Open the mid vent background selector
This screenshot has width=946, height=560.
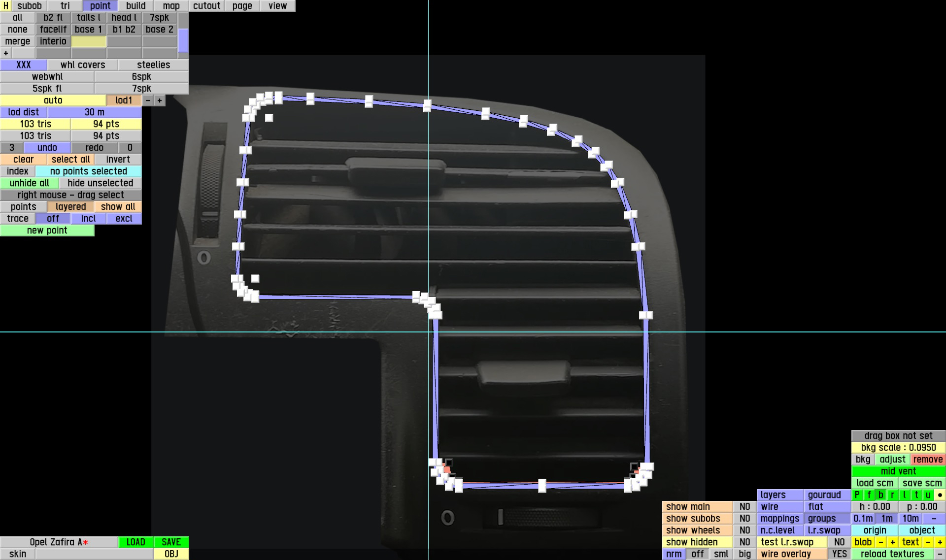(x=898, y=471)
